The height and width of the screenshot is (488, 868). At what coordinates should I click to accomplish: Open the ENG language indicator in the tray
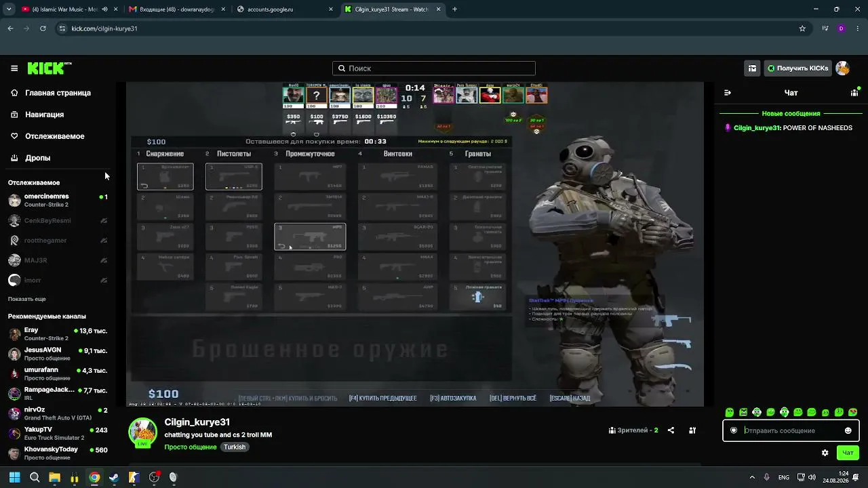tap(783, 477)
